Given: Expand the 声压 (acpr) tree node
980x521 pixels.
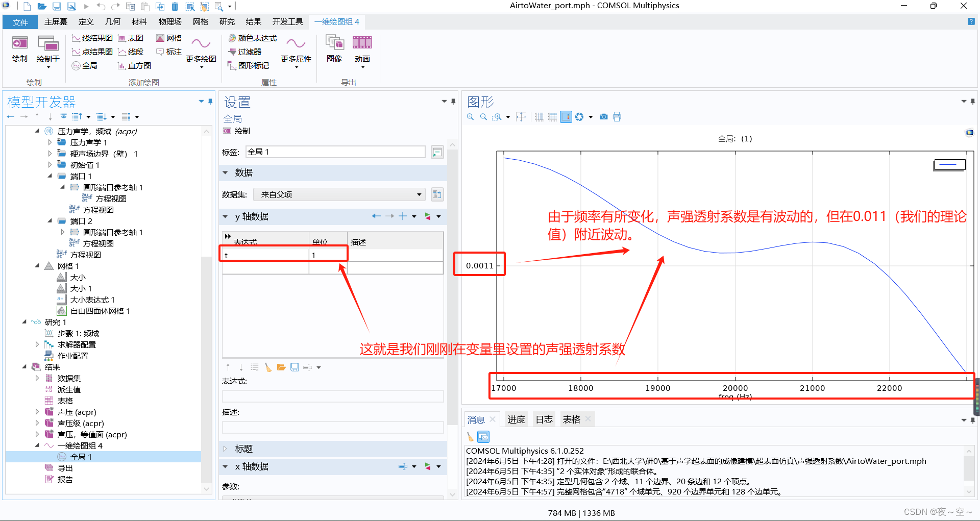Looking at the screenshot, I should (x=37, y=412).
